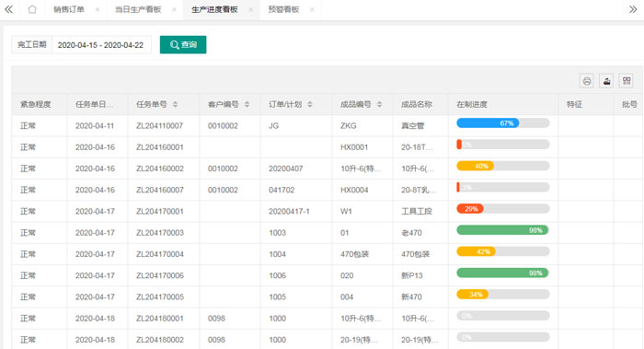This screenshot has width=644, height=349.
Task: Click the print icon in table toolbar
Action: pyautogui.click(x=587, y=81)
